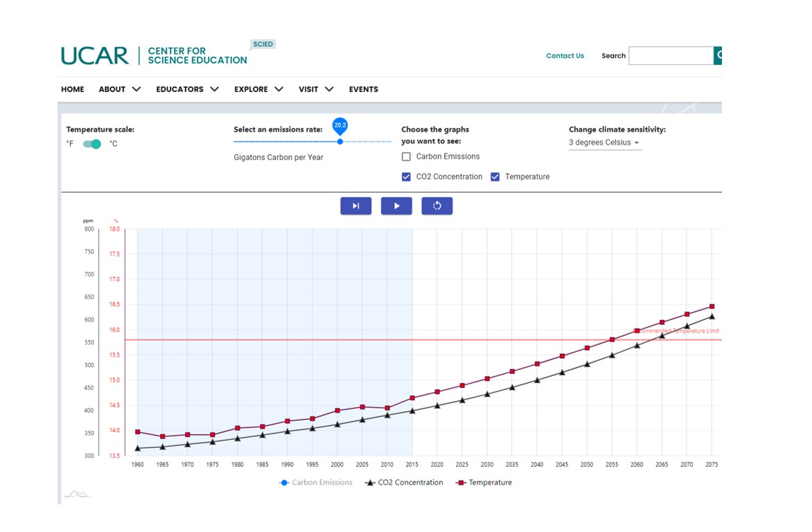This screenshot has height=532, width=812.
Task: Go to the Events page
Action: point(363,89)
